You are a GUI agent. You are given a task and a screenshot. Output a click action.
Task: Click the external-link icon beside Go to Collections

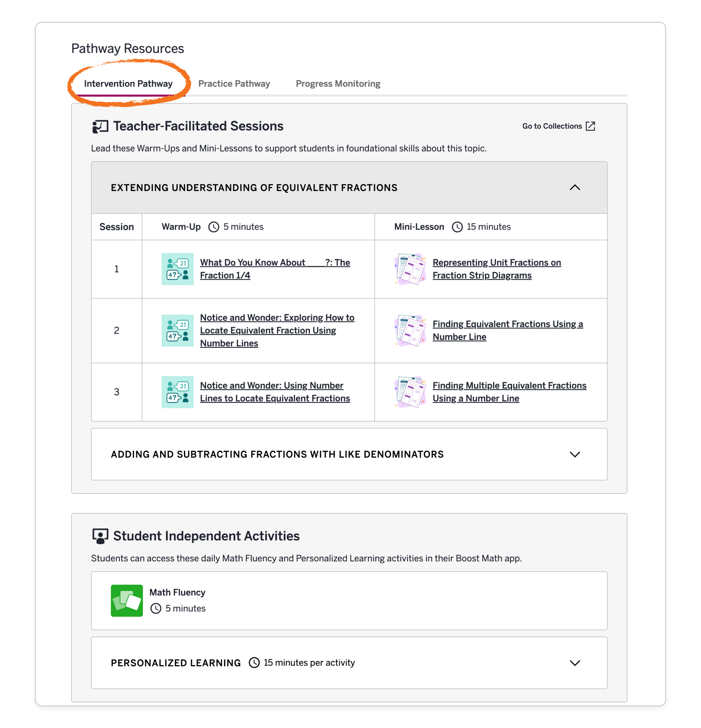coord(590,126)
